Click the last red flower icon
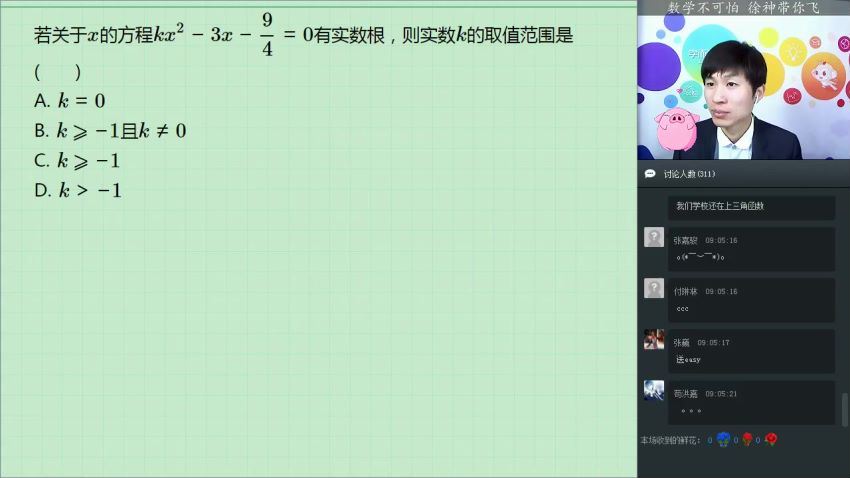Viewport: 850px width, 478px height. [x=770, y=439]
